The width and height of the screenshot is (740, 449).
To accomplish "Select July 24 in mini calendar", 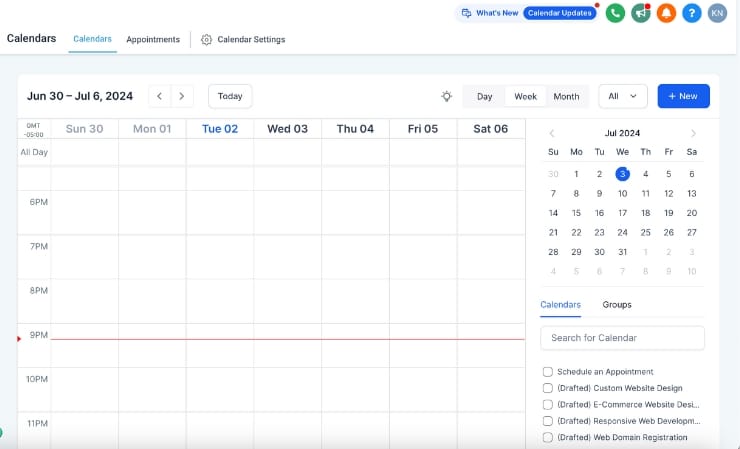I will tap(622, 232).
